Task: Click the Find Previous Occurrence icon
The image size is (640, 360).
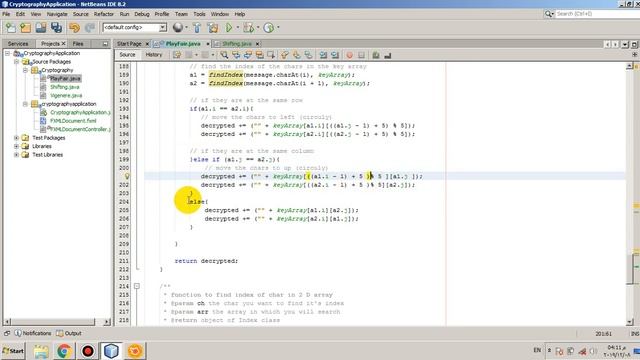Action: 236,55
